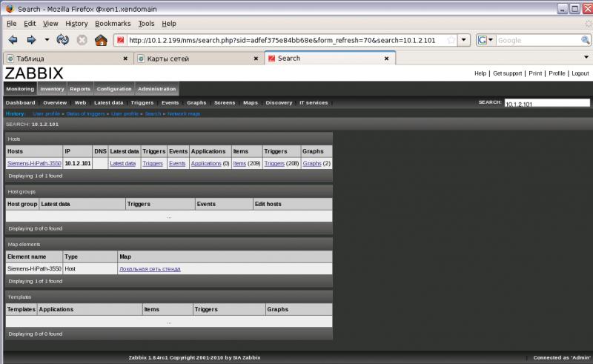Focus the Google search box
Screen dimensions: 593x364
[538, 40]
